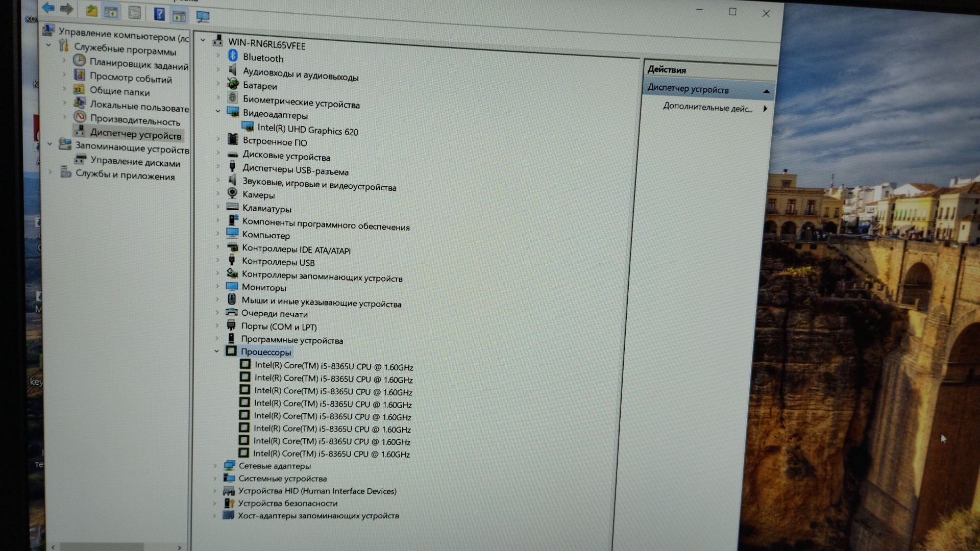This screenshot has width=980, height=551.
Task: Click the blue Help question-mark icon
Action: (159, 14)
